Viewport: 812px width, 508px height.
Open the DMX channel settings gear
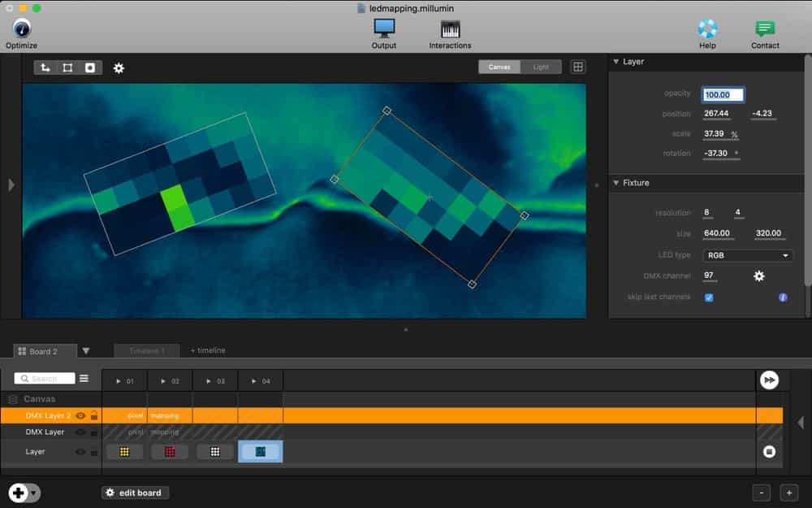pos(758,276)
